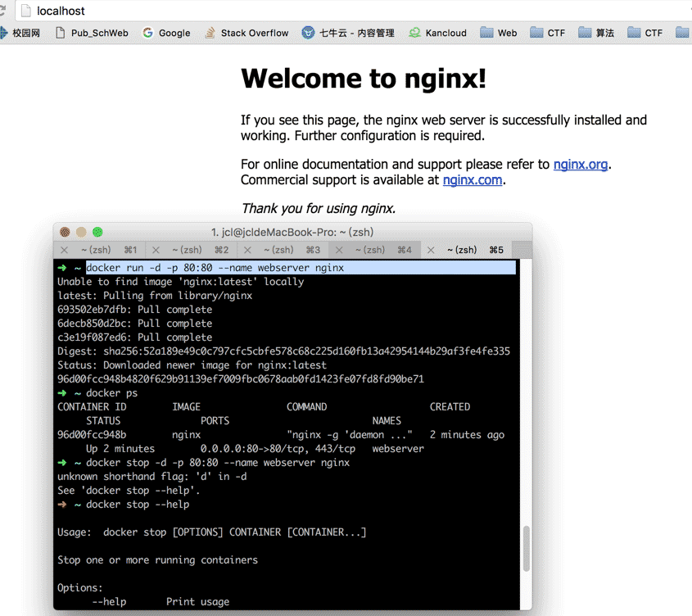Click the Digest sha256 line in terminal
692x616 pixels.
[x=284, y=351]
